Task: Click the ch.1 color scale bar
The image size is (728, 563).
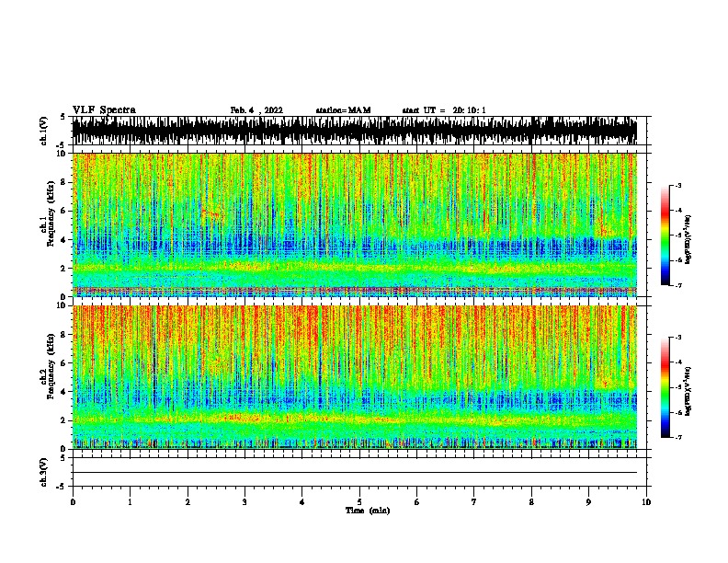Action: [665, 236]
